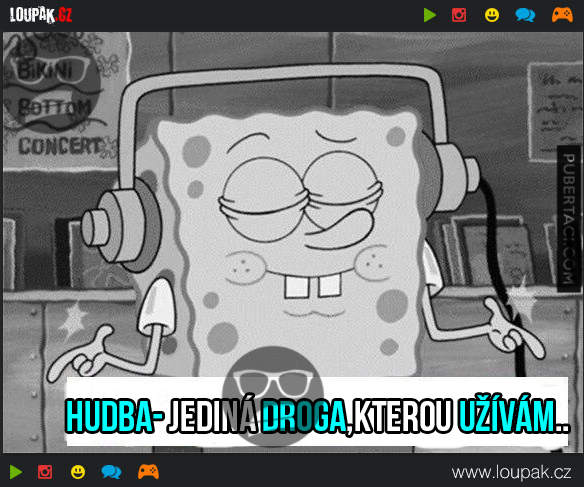Screen dimensions: 584x487
Task: Click the green play icon in top bar
Action: [x=429, y=15]
